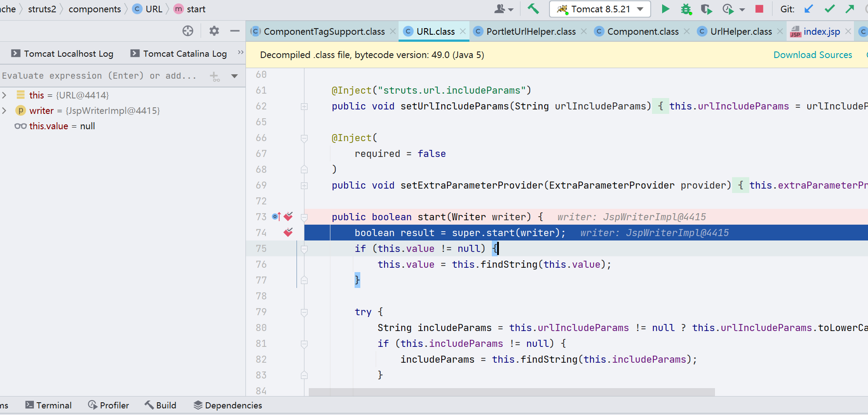Viewport: 868px width, 415px height.
Task: Open the debugger settings gear
Action: (x=214, y=31)
